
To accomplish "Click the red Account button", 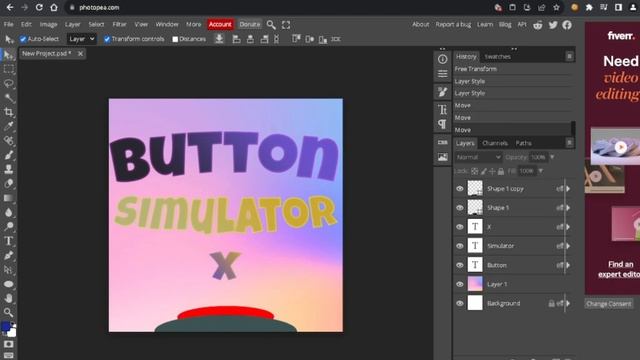I will (x=220, y=24).
